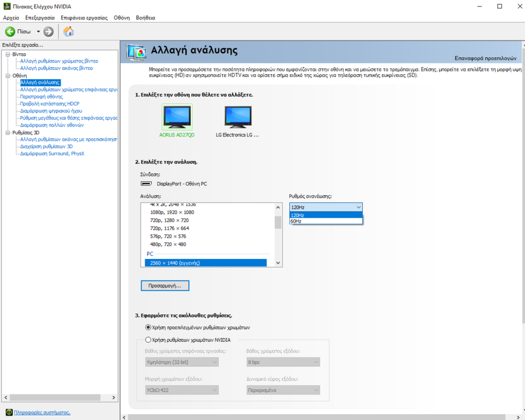Click the Forward arrow icon
The image size is (525, 420).
coord(48,32)
